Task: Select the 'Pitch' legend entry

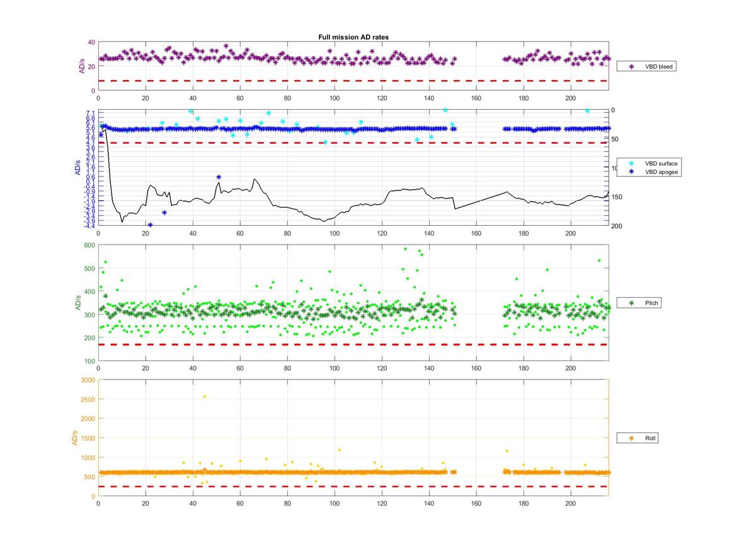Action: coord(638,303)
